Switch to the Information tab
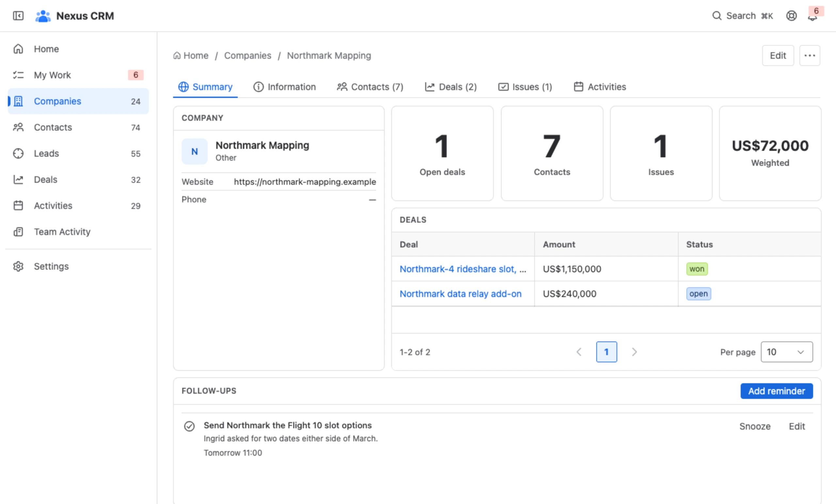The width and height of the screenshot is (836, 504). pyautogui.click(x=284, y=87)
